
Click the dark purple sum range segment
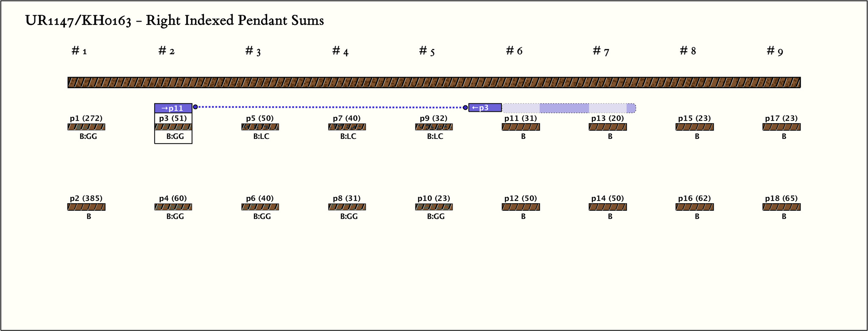click(564, 108)
